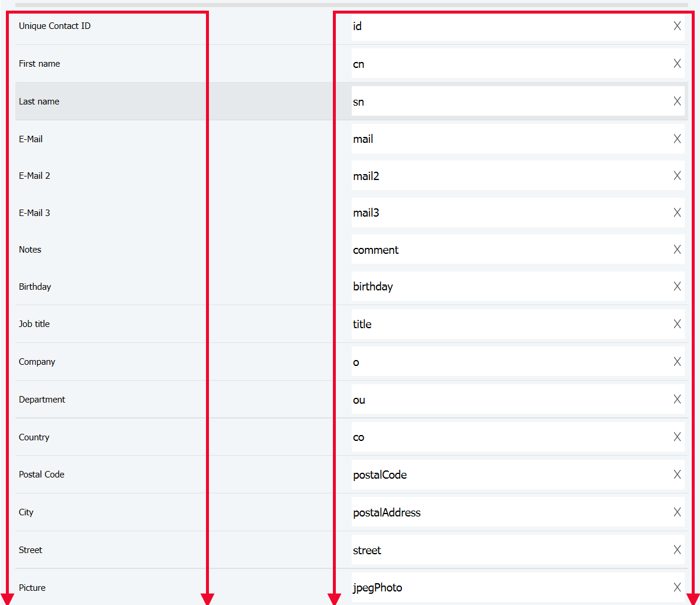The height and width of the screenshot is (605, 700).
Task: Click the X beside the 'title' field
Action: (x=677, y=324)
